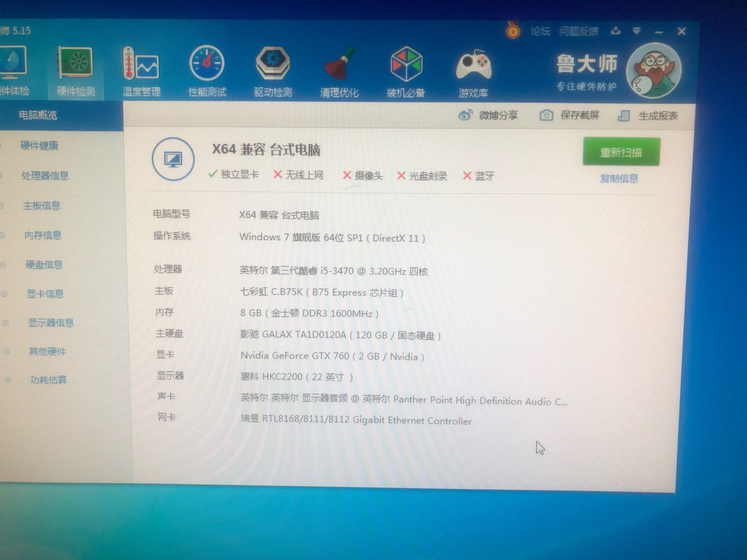Click the green 重新扫描 rescan button

coord(621,152)
